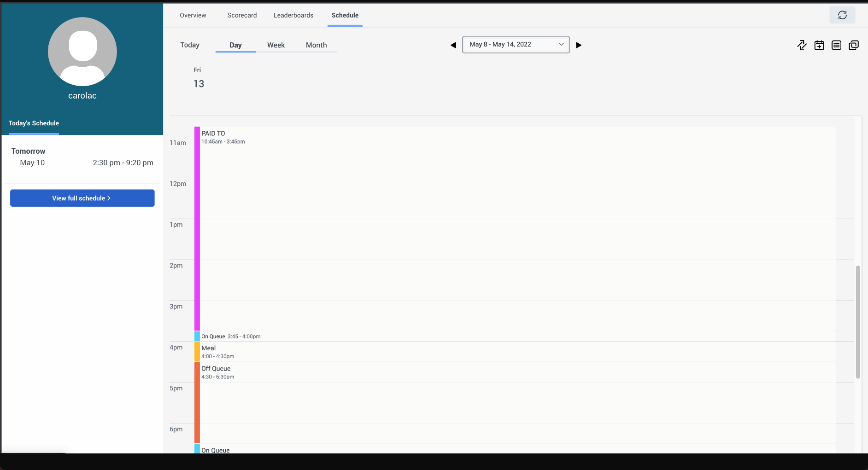Click the 2pm time label
Image resolution: width=868 pixels, height=470 pixels.
point(176,266)
